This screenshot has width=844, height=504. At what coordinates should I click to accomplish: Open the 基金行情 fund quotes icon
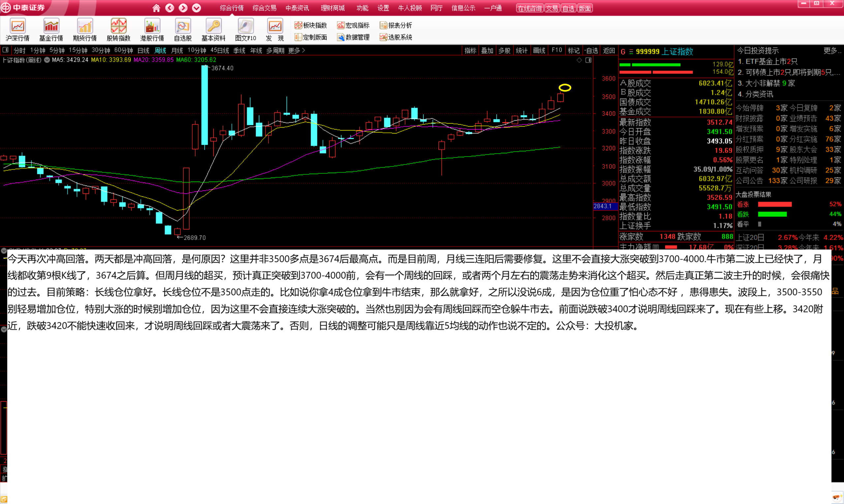click(x=51, y=30)
